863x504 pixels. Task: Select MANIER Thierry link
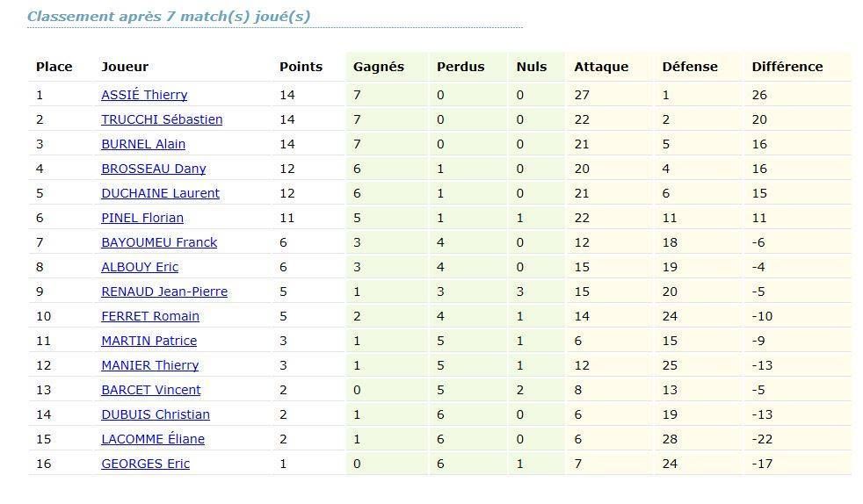(149, 365)
